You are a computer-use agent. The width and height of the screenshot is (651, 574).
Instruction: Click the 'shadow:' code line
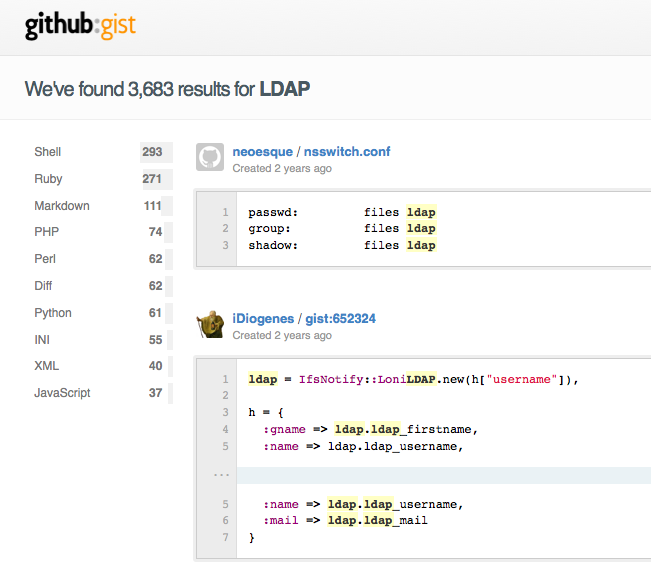342,245
